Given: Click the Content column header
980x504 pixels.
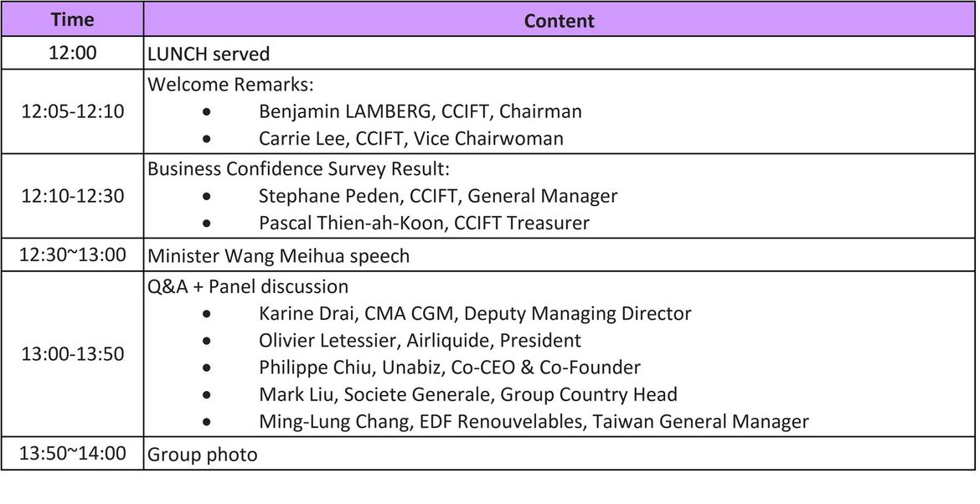Looking at the screenshot, I should [x=559, y=20].
